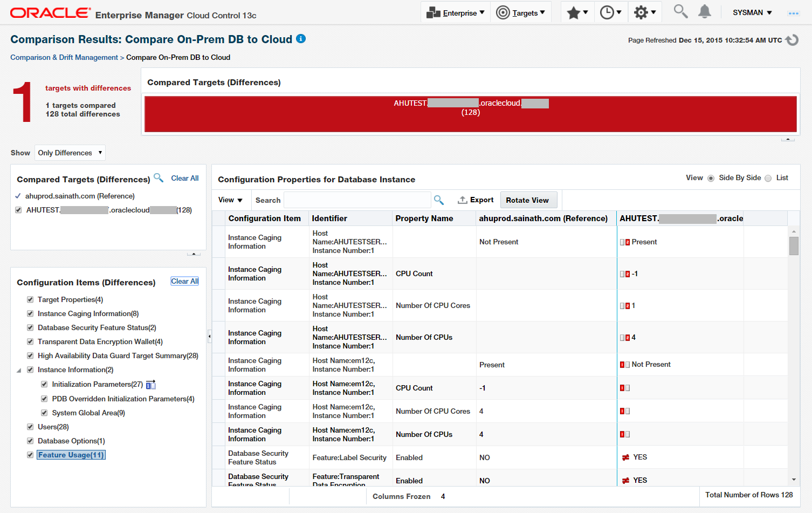
Task: Click the Number Of CPU Cores cell for em12c
Action: coord(434,411)
